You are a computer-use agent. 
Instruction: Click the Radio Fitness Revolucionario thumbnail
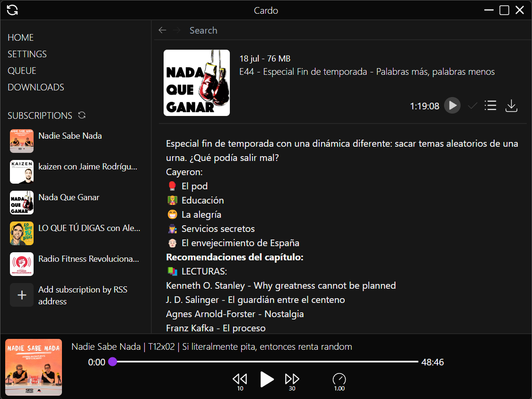click(22, 264)
